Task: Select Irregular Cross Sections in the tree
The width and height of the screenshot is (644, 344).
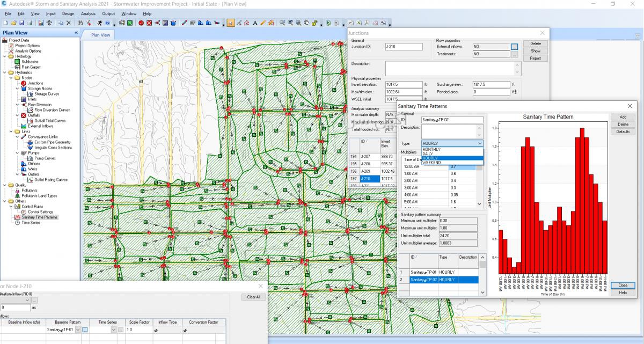Action: click(x=53, y=148)
